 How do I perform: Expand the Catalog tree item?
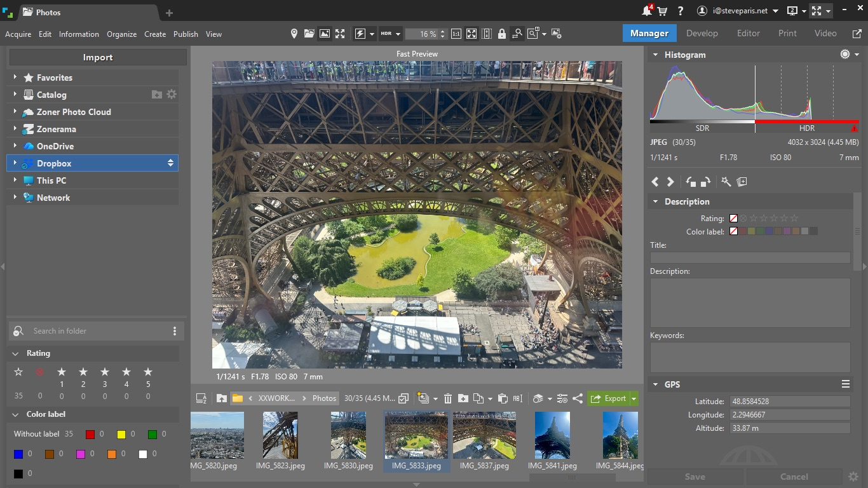15,95
